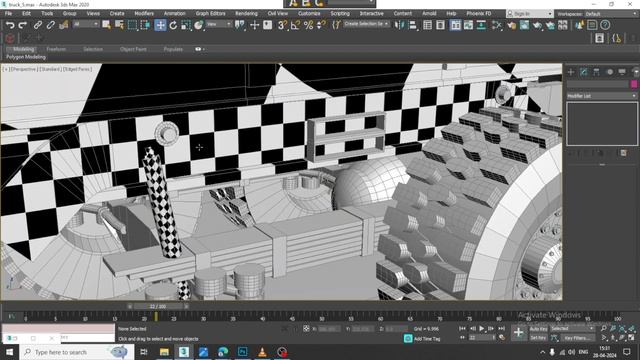Play the animation
Screen dimensions: 640x360
[x=482, y=329]
